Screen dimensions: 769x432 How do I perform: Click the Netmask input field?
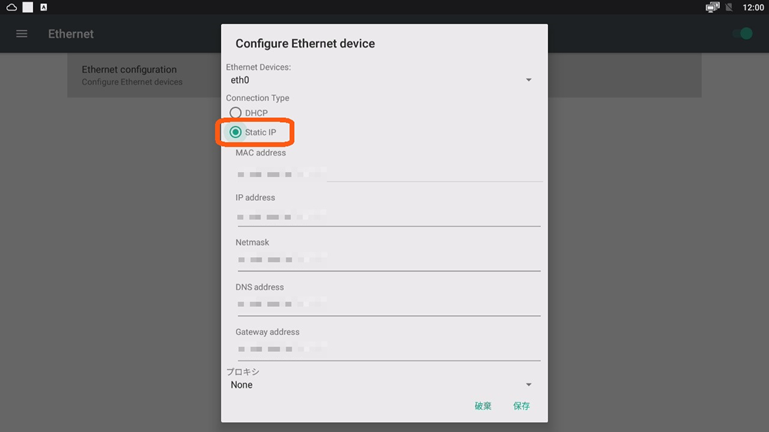coord(389,260)
